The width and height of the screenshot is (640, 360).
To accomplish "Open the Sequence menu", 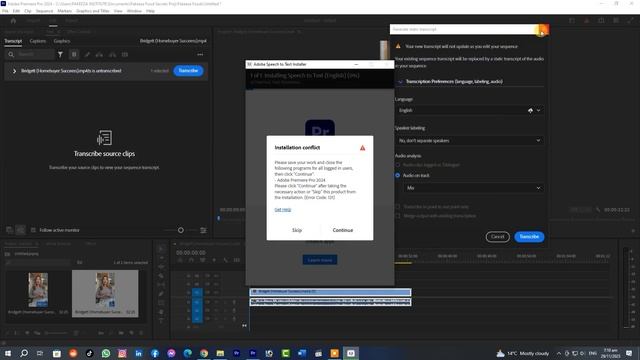I will 44,11.
